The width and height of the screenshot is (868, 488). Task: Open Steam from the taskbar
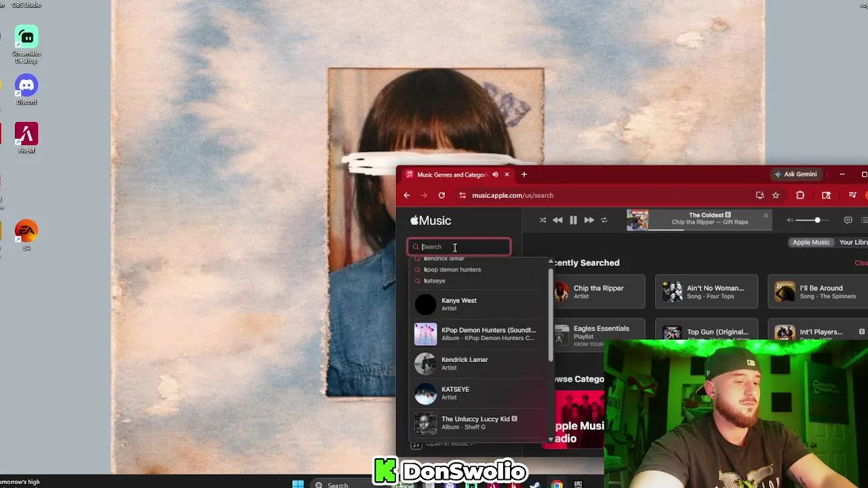point(535,485)
